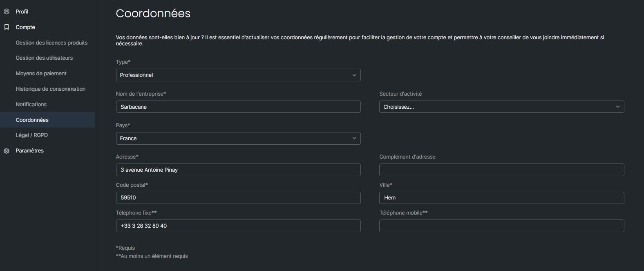
Task: Focus the Téléphone fixe field
Action: [x=238, y=226]
